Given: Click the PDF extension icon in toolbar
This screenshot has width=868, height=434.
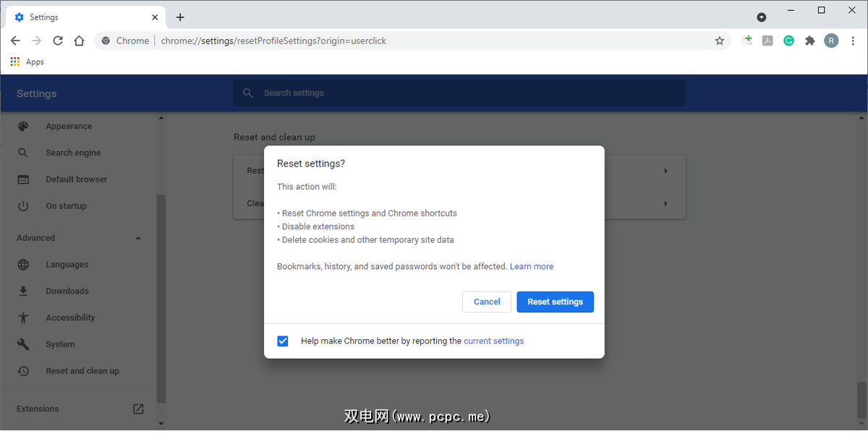Looking at the screenshot, I should [767, 41].
